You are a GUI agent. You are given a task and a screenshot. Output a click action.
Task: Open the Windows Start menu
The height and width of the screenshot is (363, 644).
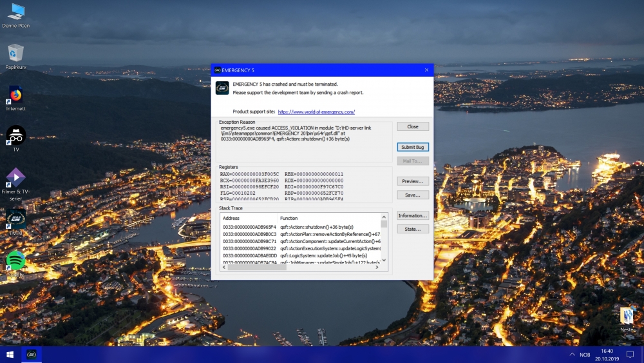pos(10,355)
